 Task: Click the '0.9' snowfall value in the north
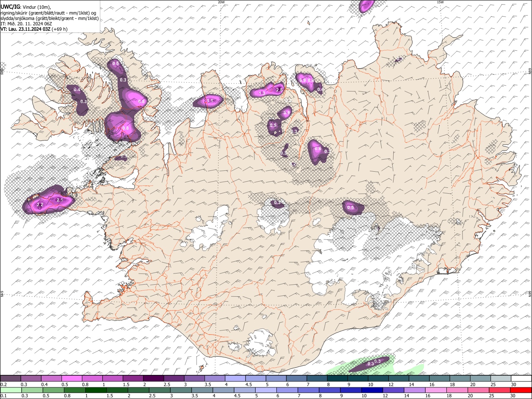[303, 80]
